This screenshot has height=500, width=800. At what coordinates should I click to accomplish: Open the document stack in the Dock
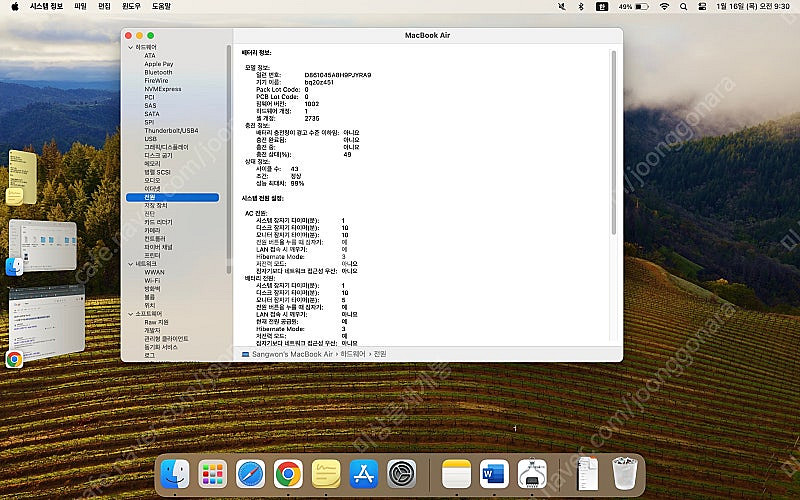(587, 474)
